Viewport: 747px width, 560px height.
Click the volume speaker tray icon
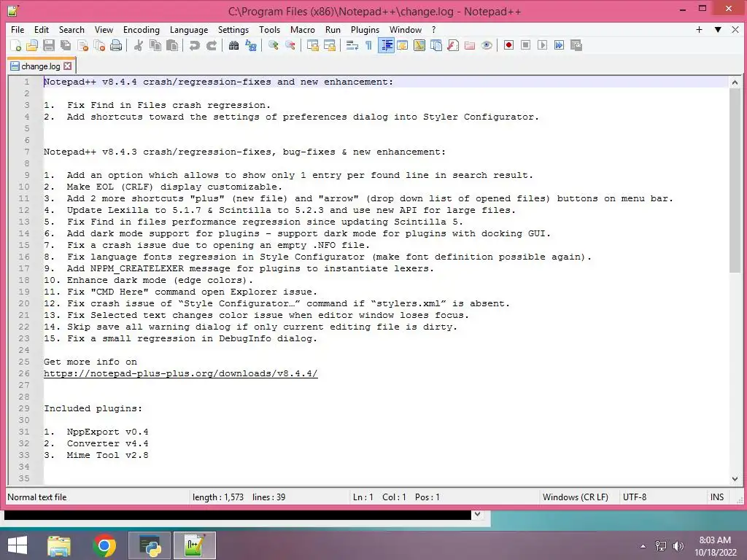point(678,546)
